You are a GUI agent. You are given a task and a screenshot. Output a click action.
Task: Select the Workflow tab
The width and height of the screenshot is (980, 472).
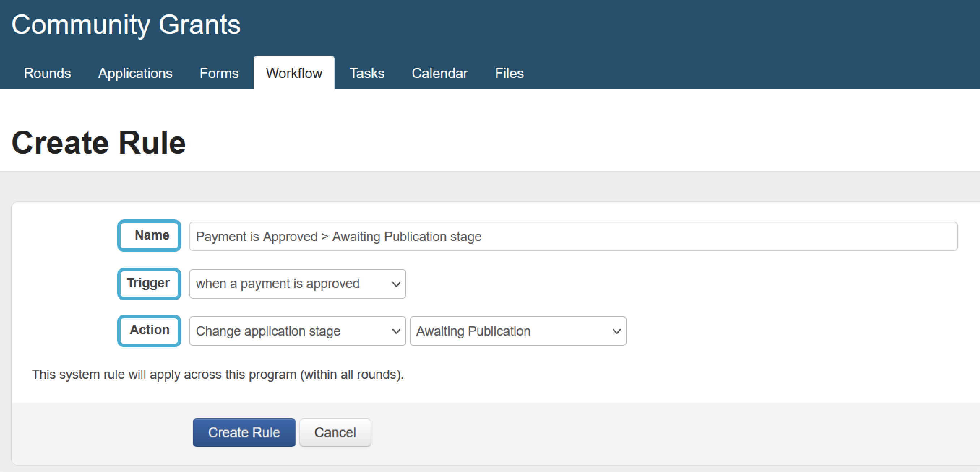pyautogui.click(x=294, y=73)
